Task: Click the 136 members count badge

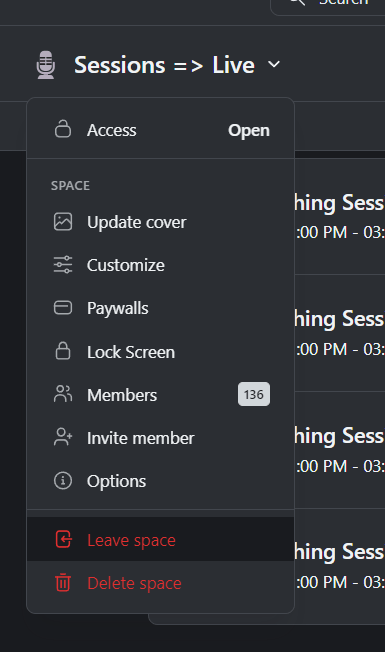Action: pyautogui.click(x=254, y=394)
